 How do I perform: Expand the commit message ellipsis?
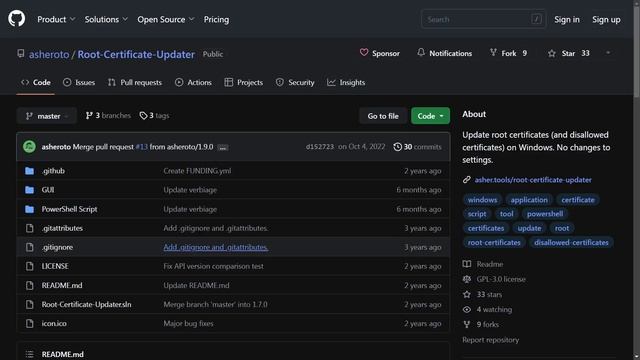click(x=223, y=147)
